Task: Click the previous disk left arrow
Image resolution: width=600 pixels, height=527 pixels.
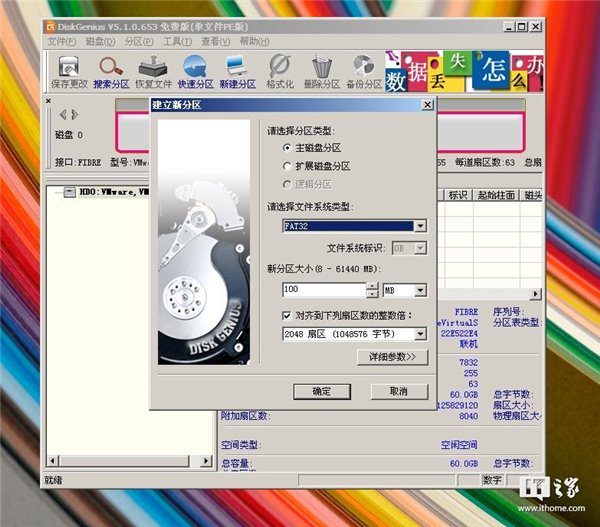Action: point(63,114)
